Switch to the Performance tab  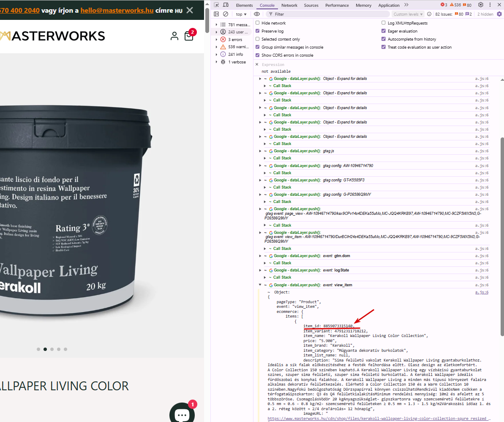click(337, 5)
